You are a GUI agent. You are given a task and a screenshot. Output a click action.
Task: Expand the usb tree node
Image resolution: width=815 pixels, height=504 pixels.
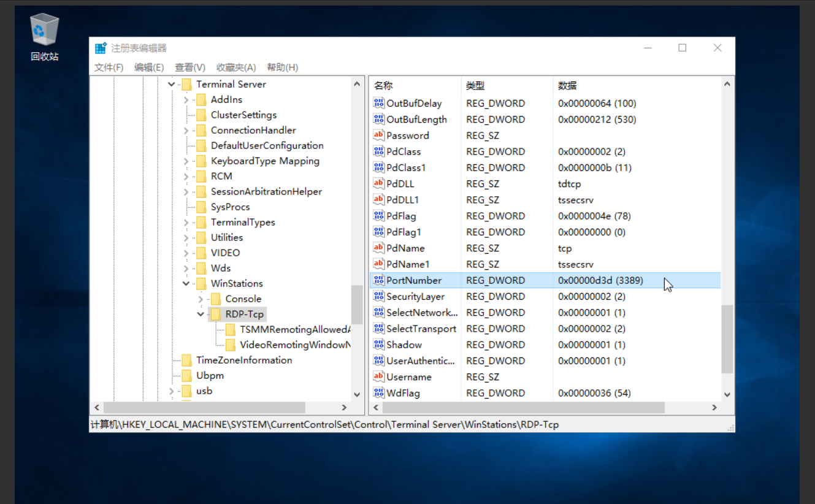coord(171,391)
